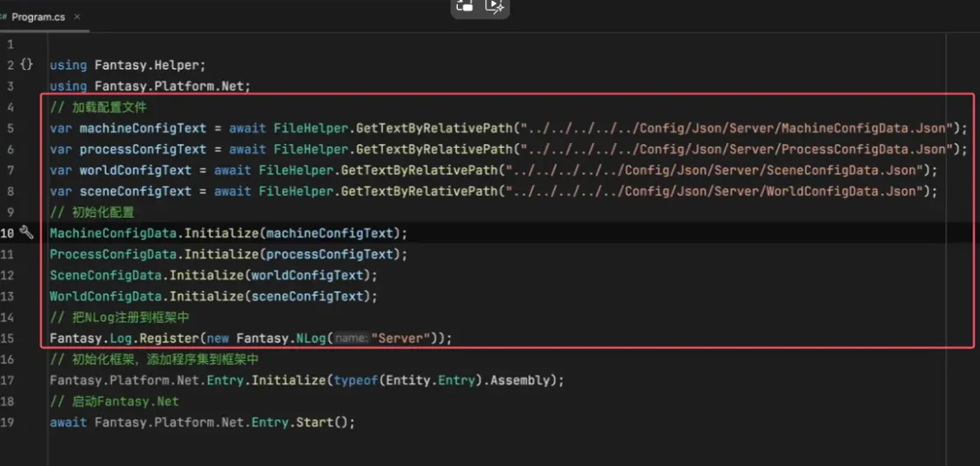Click the curly braces gutter icon on line 2
This screenshot has width=980, height=466.
pyautogui.click(x=26, y=64)
